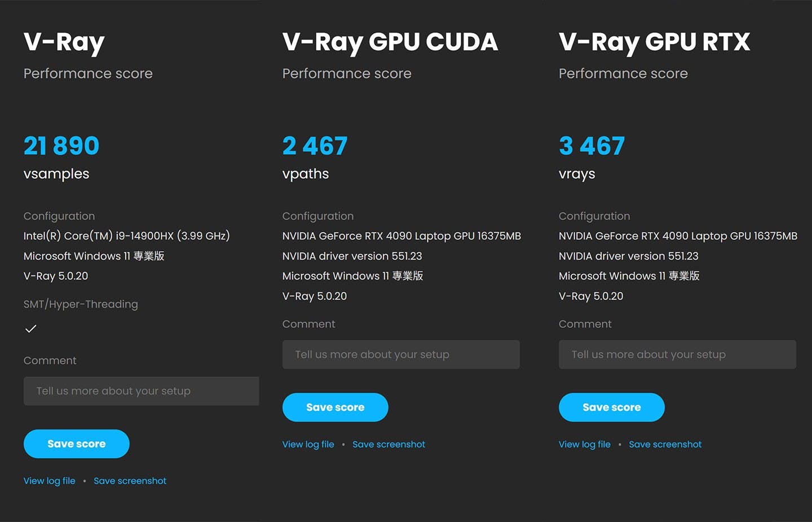Click the 3 467 vrays score
This screenshot has width=812, height=522.
point(592,146)
